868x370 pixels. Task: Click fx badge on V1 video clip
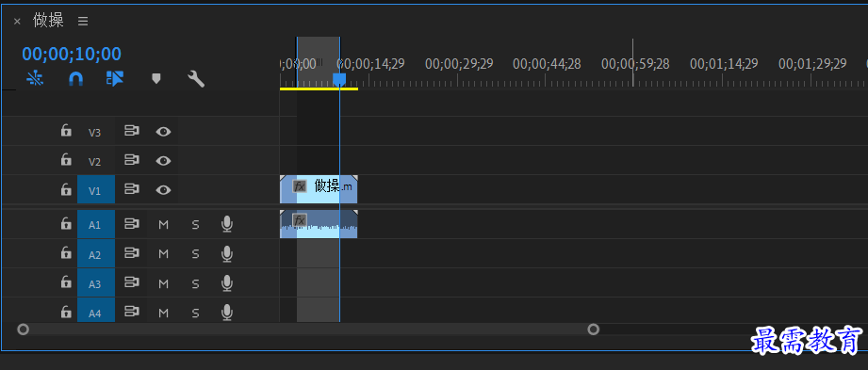300,186
